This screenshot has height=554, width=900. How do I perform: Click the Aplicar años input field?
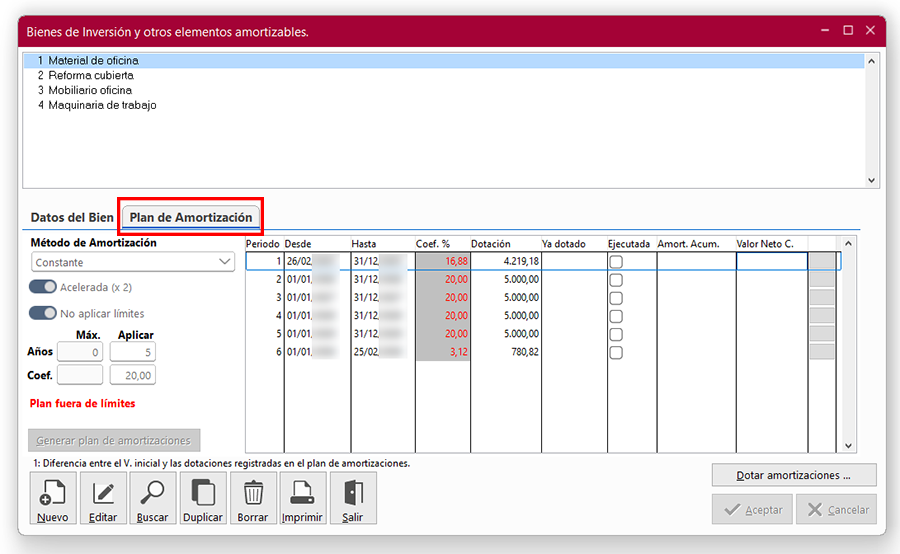pyautogui.click(x=132, y=352)
